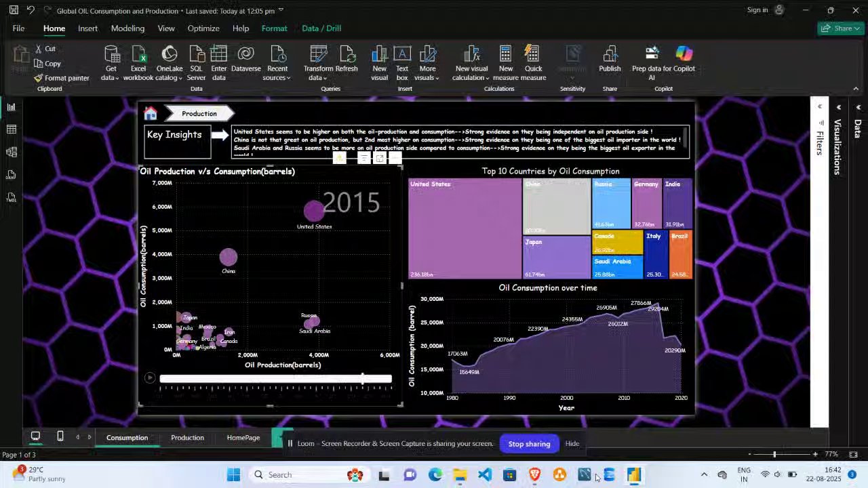This screenshot has width=868, height=488.
Task: Create a New measure
Action: pyautogui.click(x=505, y=63)
